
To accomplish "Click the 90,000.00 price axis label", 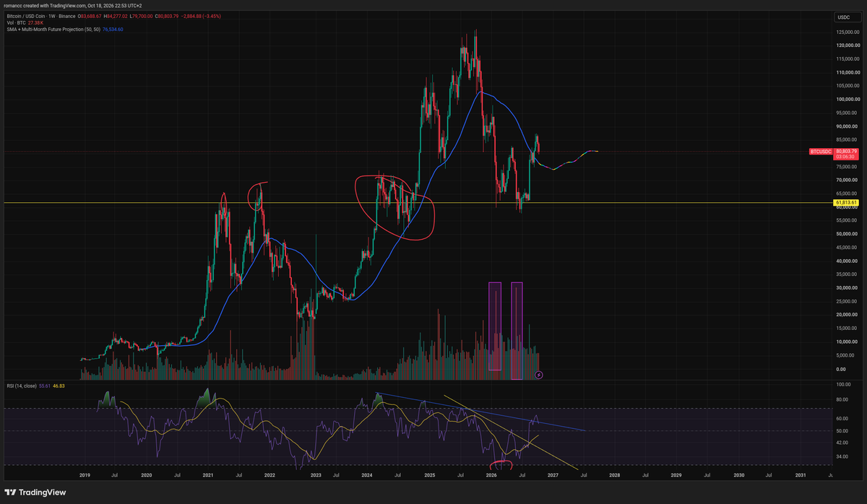I will pyautogui.click(x=847, y=126).
